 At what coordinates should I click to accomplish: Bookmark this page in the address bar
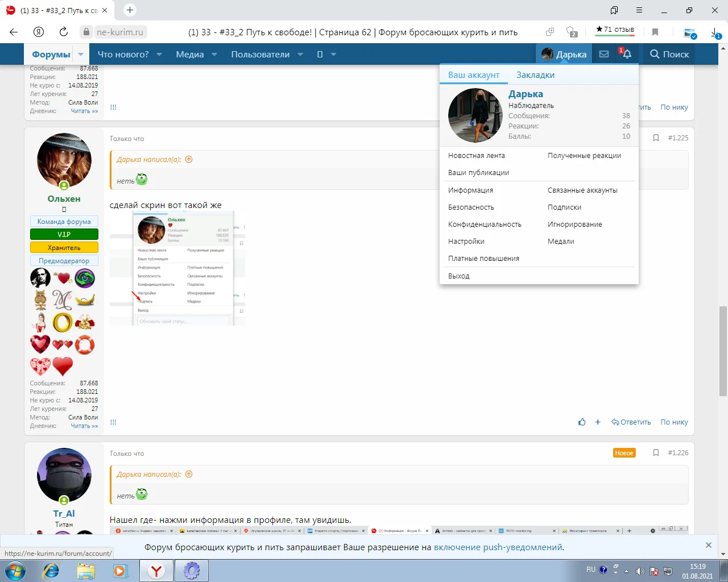(x=655, y=32)
